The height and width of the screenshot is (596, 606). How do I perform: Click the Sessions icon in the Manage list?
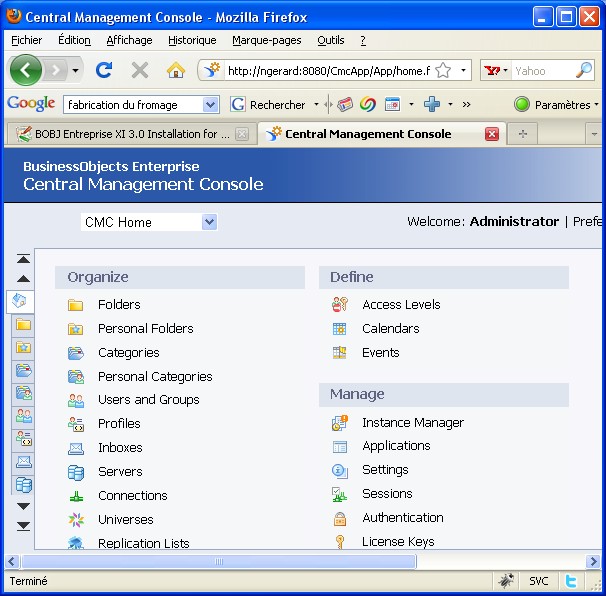point(340,495)
